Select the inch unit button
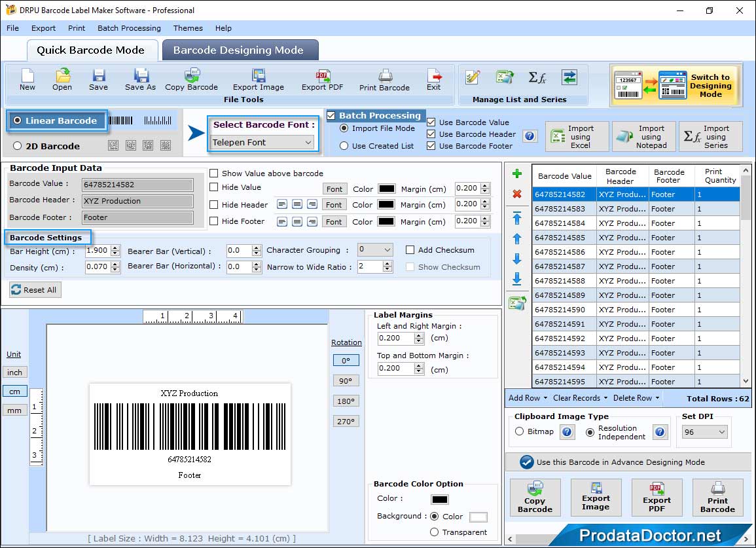 point(15,373)
